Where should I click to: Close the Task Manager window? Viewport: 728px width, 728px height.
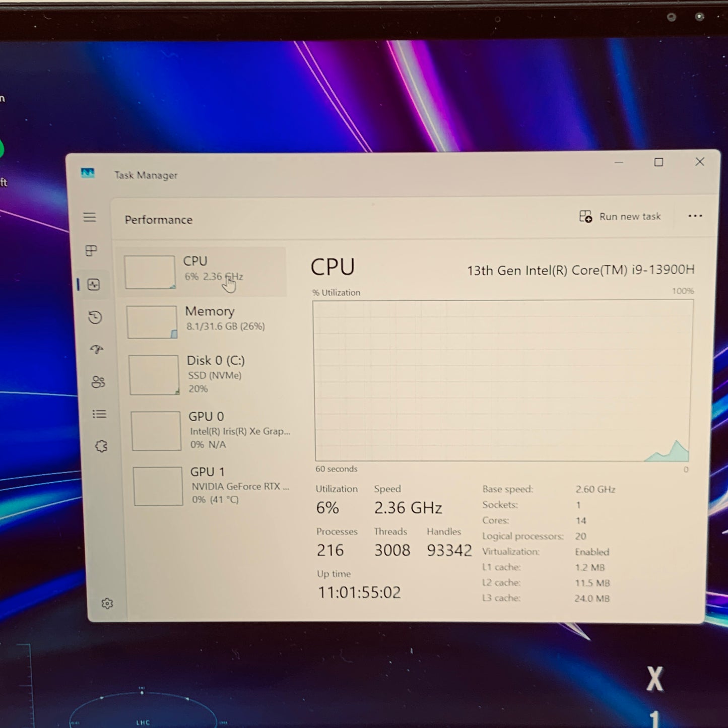(700, 162)
